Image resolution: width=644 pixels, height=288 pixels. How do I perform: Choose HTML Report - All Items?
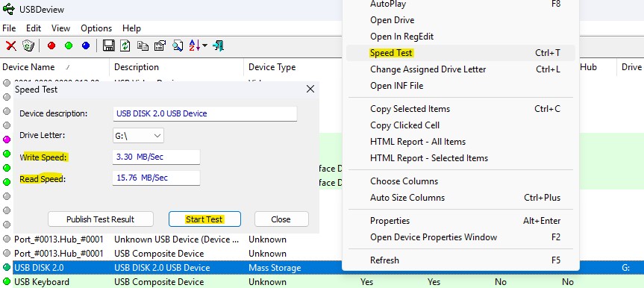click(460, 142)
